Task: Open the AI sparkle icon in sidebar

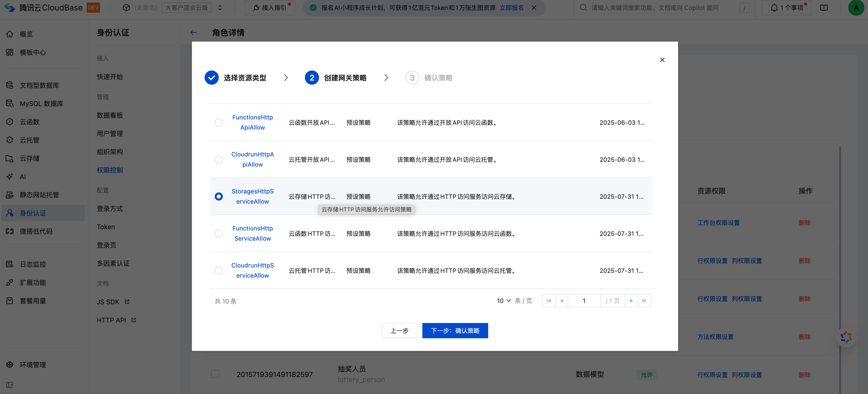Action: tap(10, 176)
